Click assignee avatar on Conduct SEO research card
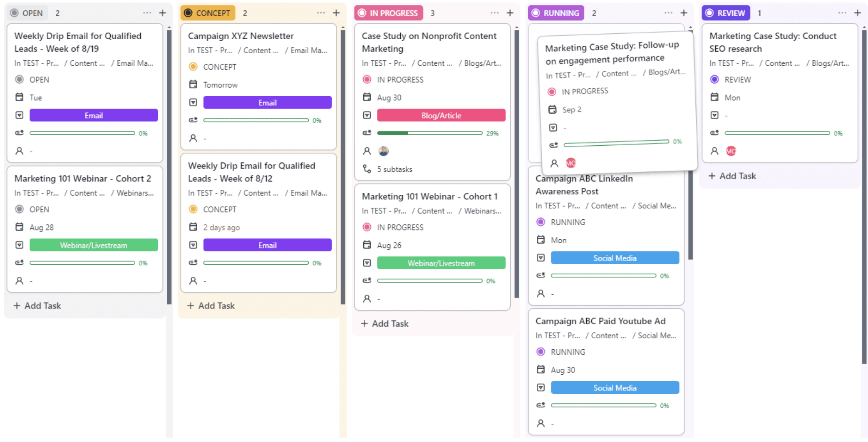Screen dimensions: 868x442 [x=731, y=151]
